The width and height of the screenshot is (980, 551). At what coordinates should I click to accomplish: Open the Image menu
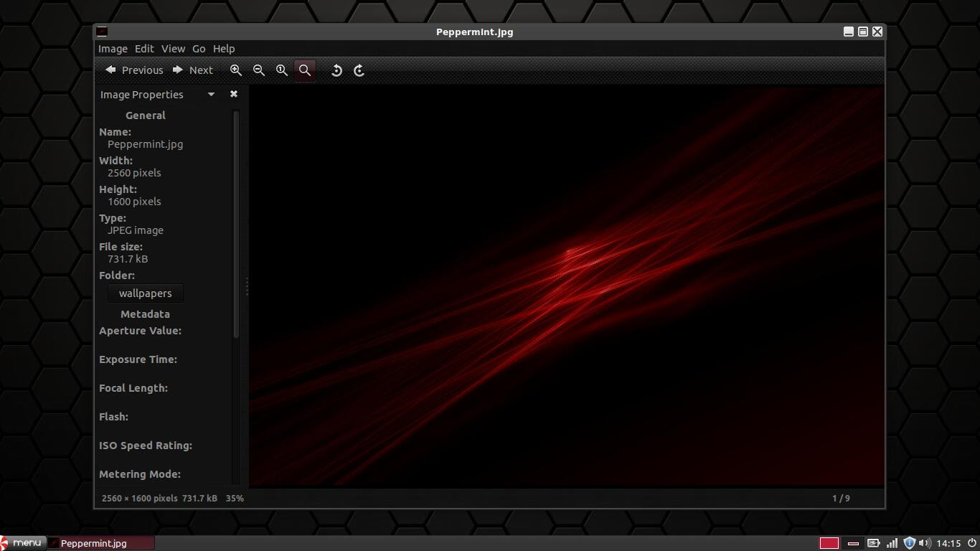click(x=113, y=49)
